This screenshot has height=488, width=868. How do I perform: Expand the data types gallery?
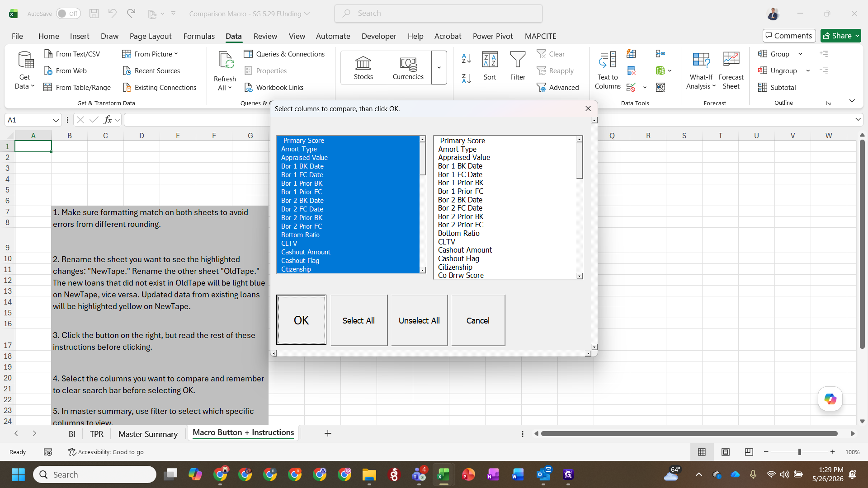pos(439,68)
